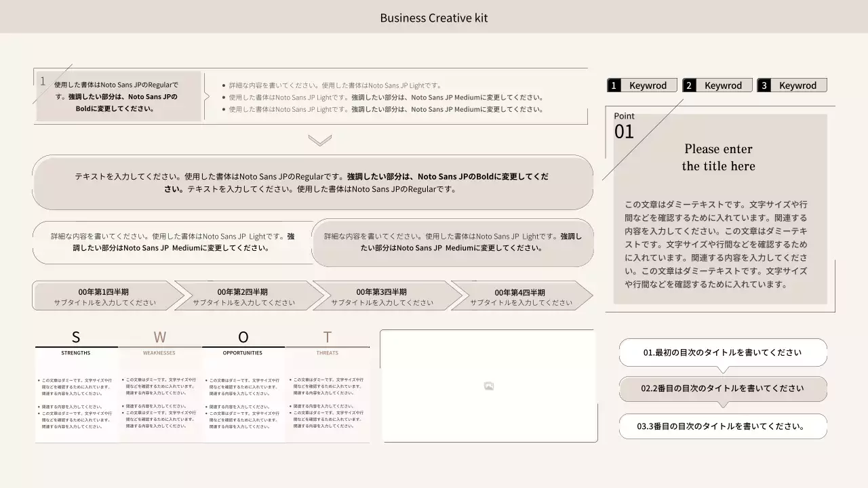Select the black number badge 2 beside Keywrod
The width and height of the screenshot is (868, 488).
690,85
